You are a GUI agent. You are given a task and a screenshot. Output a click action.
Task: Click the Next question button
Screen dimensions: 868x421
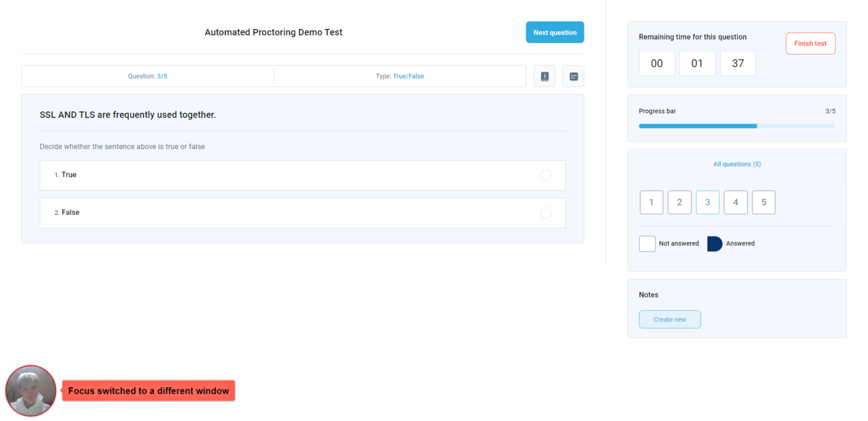(x=554, y=32)
